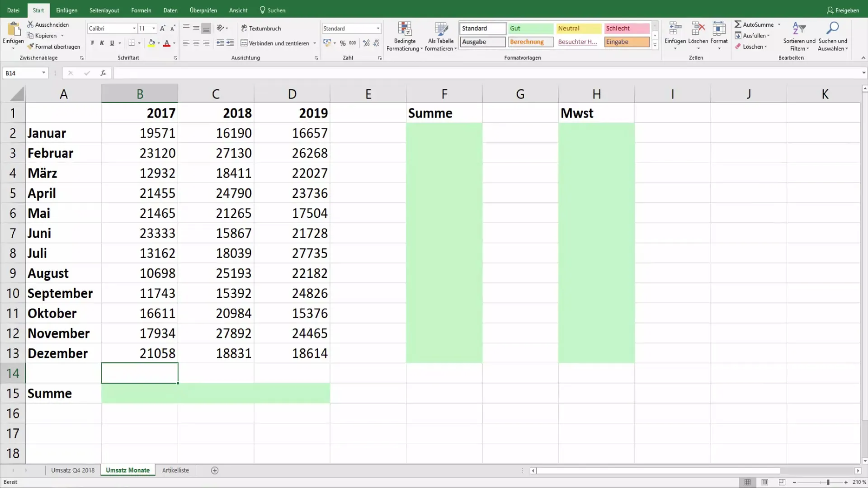
Task: Open the Standard number format dropdown
Action: tap(378, 28)
